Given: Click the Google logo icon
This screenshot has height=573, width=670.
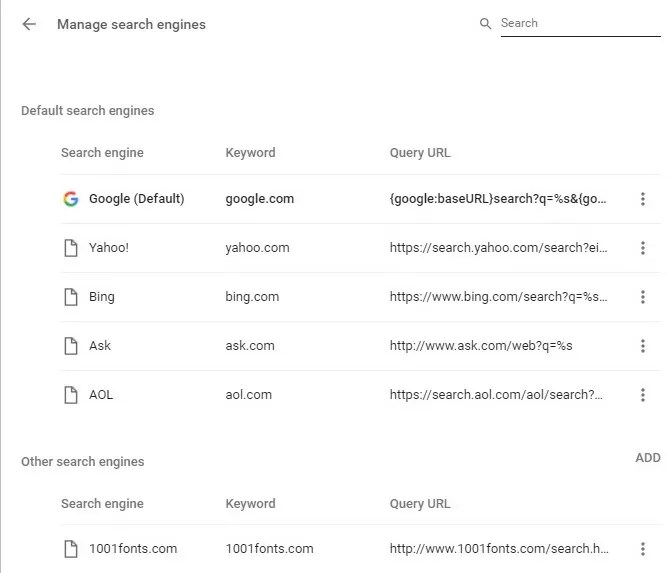Looking at the screenshot, I should [71, 199].
